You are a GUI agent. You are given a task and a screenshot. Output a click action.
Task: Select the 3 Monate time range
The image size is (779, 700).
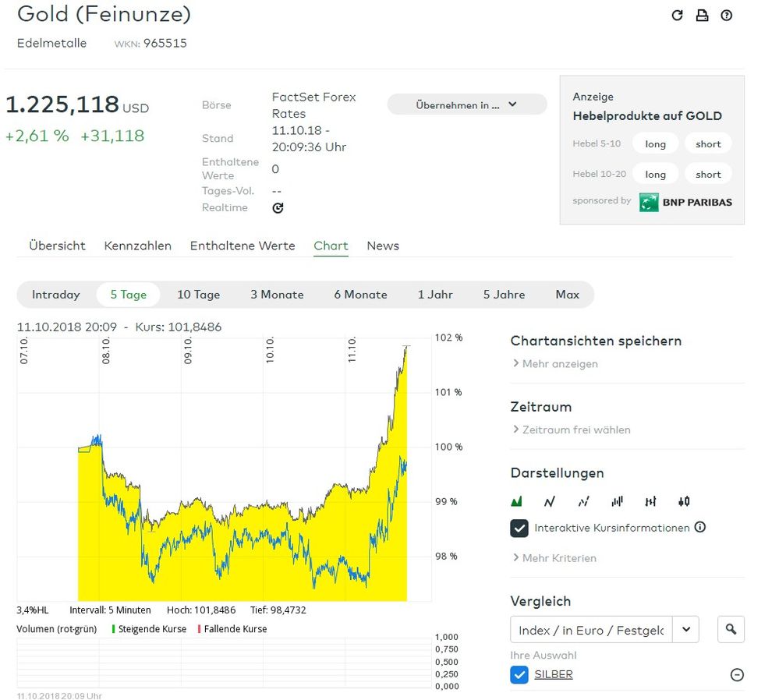(277, 295)
